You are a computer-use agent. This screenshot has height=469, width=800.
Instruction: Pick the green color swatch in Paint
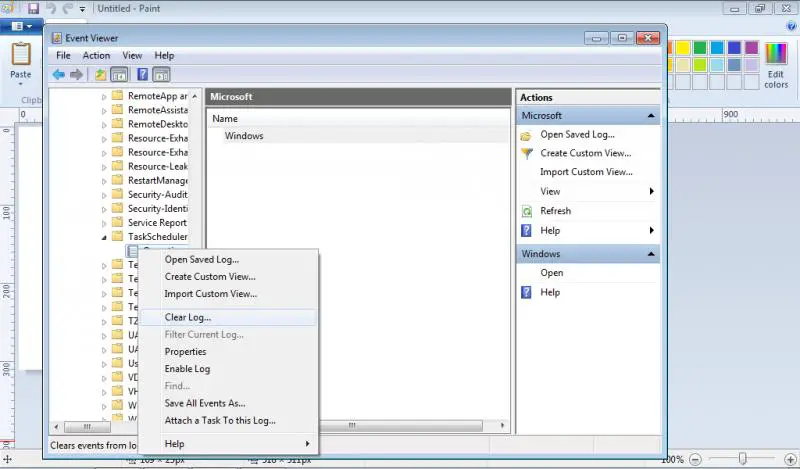click(700, 48)
